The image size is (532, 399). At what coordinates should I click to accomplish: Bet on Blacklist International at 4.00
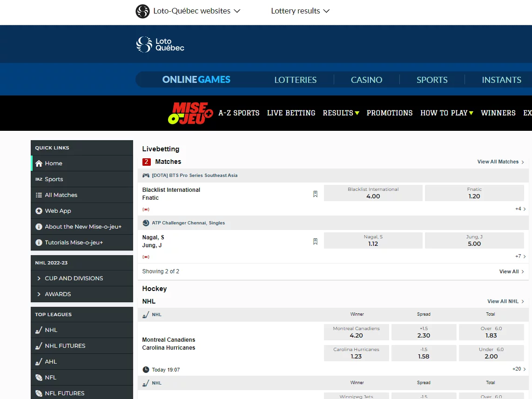point(373,193)
